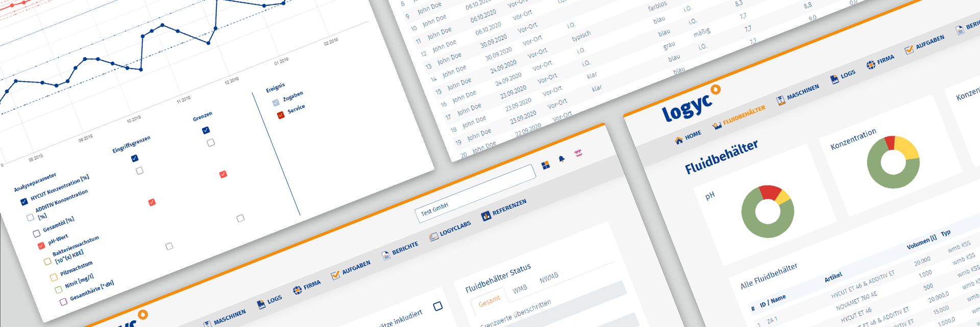Check the Gesamtöl [%] parameter checkbox
Screen dimensions: 980x327
pyautogui.click(x=36, y=233)
